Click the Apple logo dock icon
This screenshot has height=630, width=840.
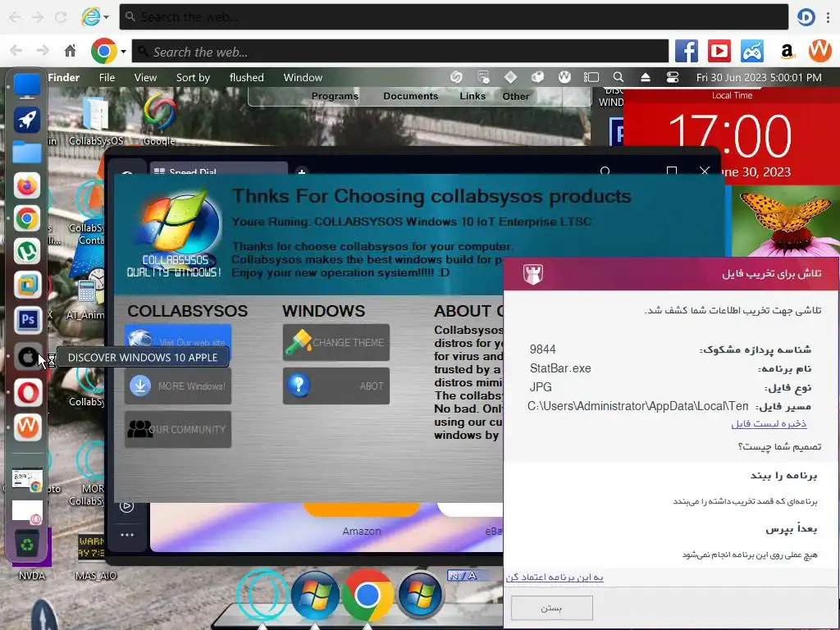click(27, 356)
